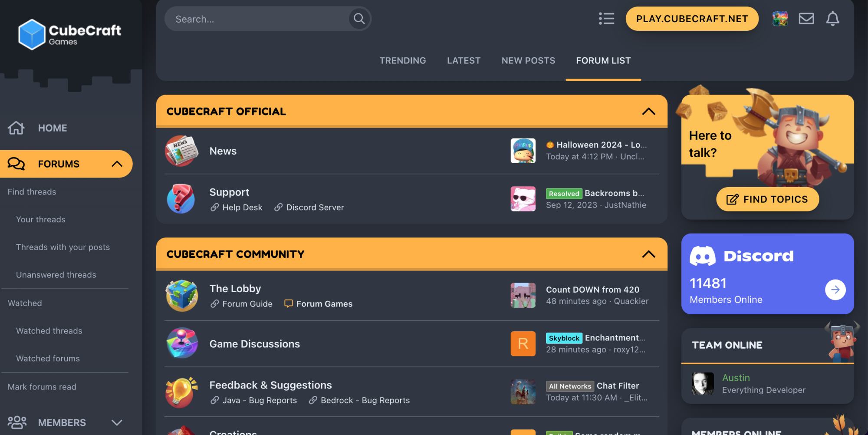The width and height of the screenshot is (868, 435).
Task: Click the All Networks tag label
Action: [570, 386]
